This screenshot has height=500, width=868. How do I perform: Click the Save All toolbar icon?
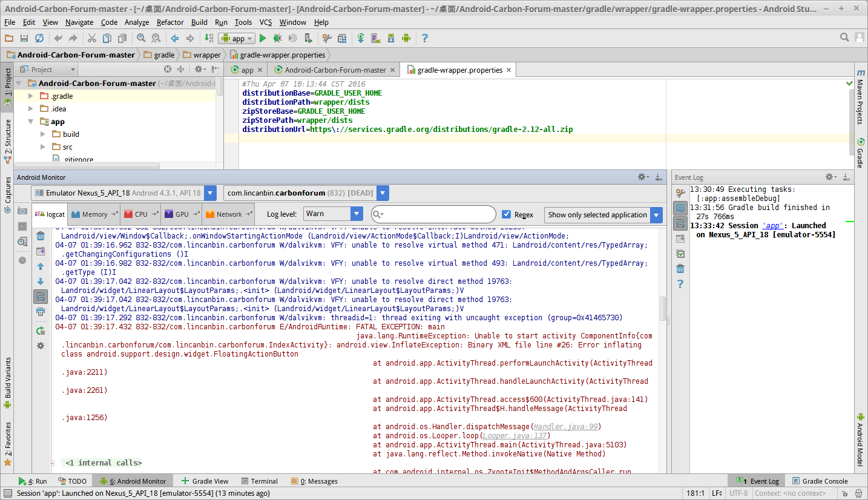(x=24, y=38)
